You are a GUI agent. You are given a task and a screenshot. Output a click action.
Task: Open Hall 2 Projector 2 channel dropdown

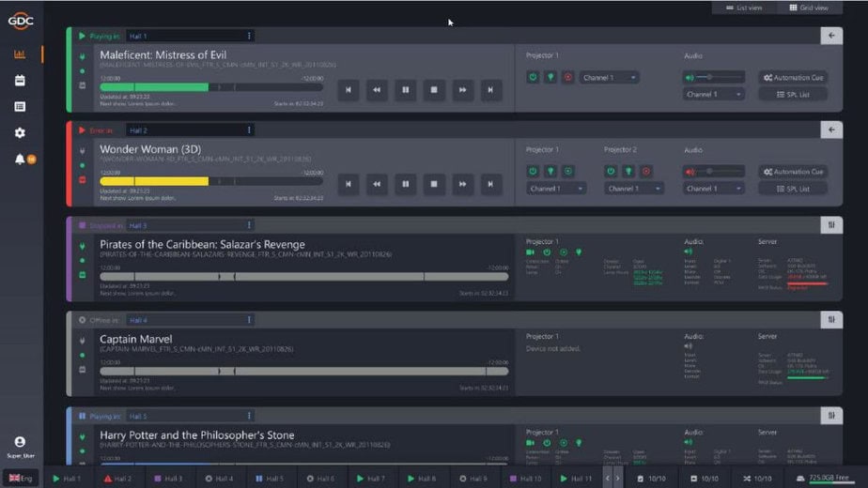coord(633,189)
